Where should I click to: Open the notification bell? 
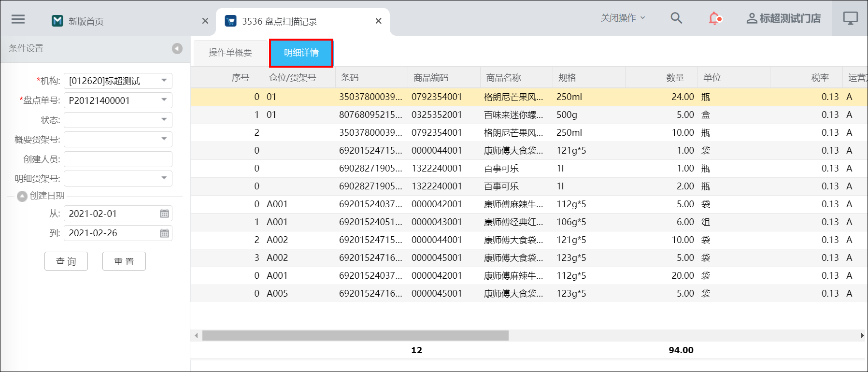[x=715, y=18]
